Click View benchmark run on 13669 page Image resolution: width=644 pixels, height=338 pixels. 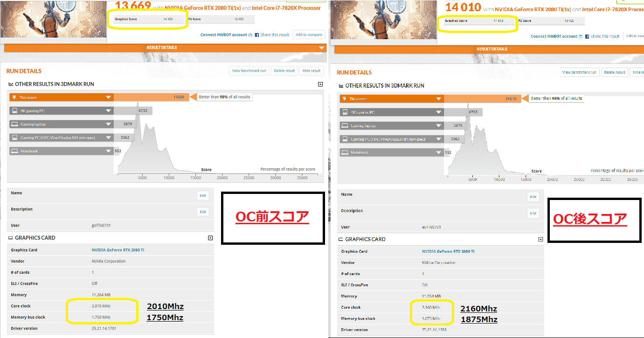click(x=249, y=71)
